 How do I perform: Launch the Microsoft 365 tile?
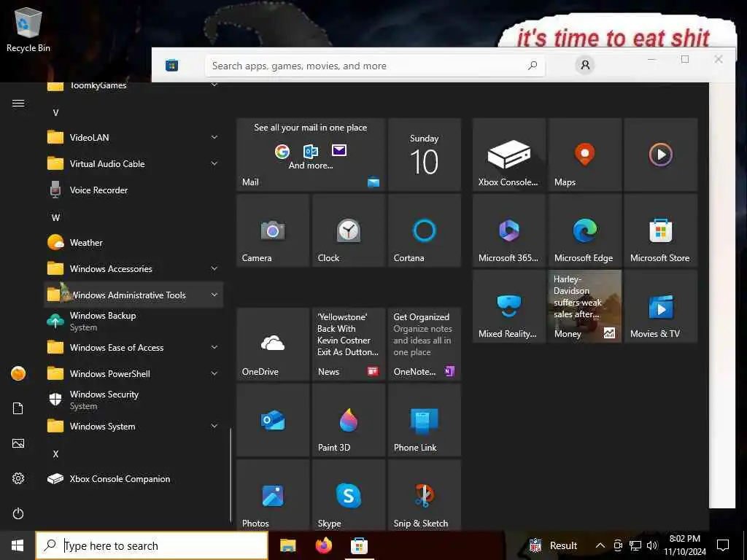coord(508,230)
